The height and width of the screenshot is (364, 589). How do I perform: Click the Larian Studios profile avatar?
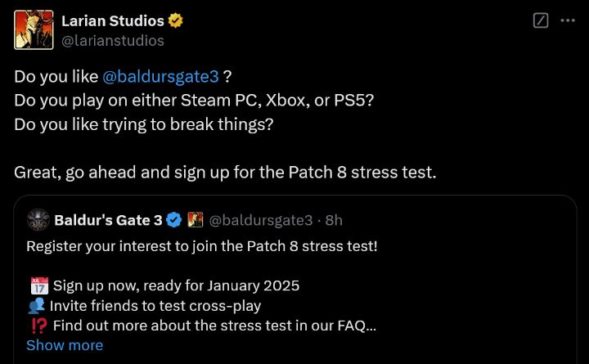(x=34, y=30)
